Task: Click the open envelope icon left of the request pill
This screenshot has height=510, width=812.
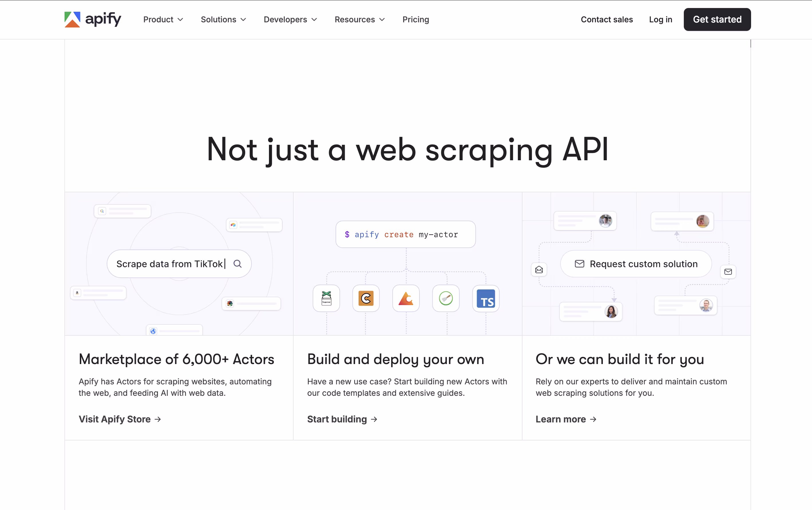Action: tap(539, 270)
